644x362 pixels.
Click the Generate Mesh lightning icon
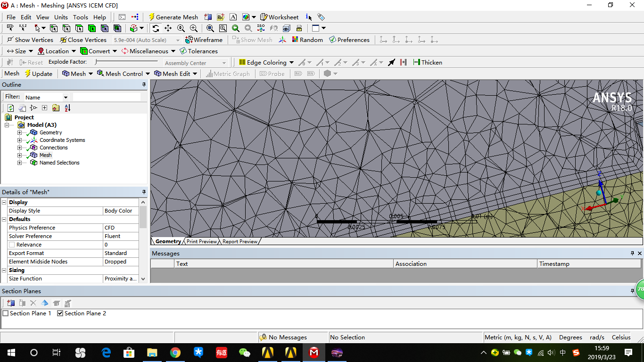151,17
